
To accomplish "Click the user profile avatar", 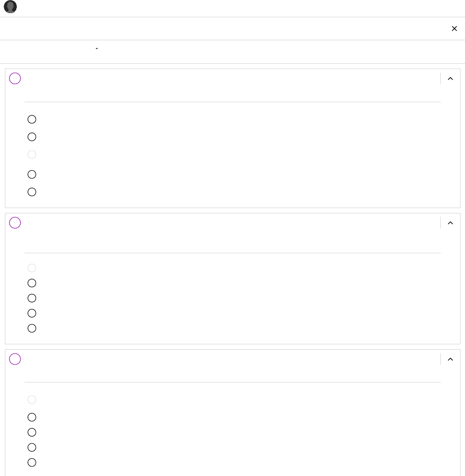I will pos(10,7).
